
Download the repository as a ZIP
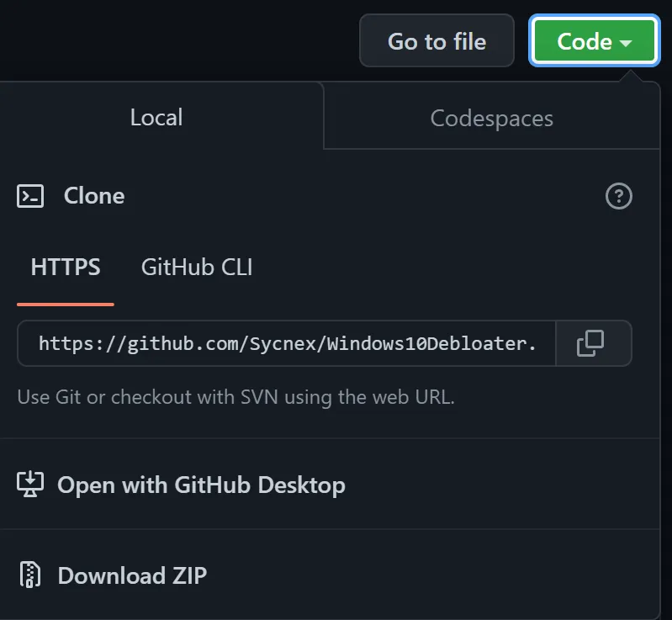(x=132, y=575)
